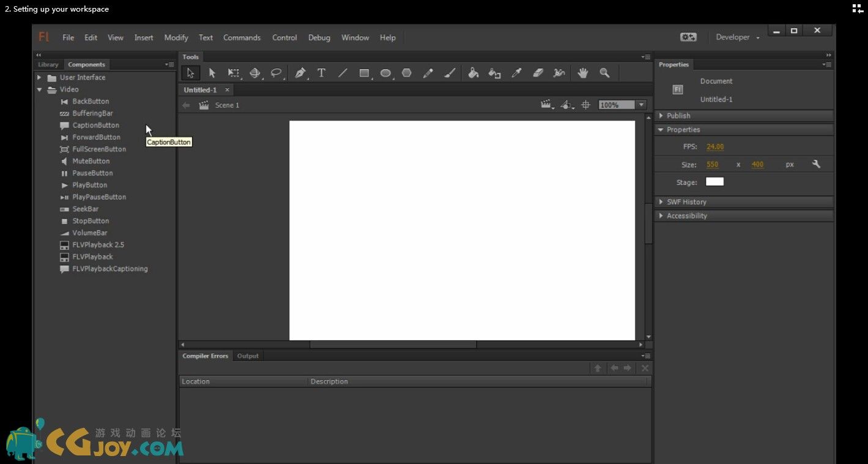
Task: Select the Pencil tool
Action: (x=428, y=73)
